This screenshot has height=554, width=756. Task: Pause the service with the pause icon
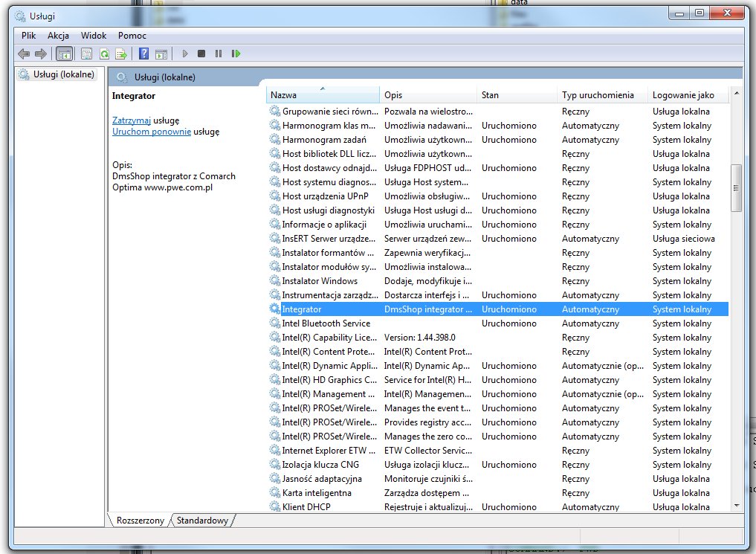(x=219, y=54)
